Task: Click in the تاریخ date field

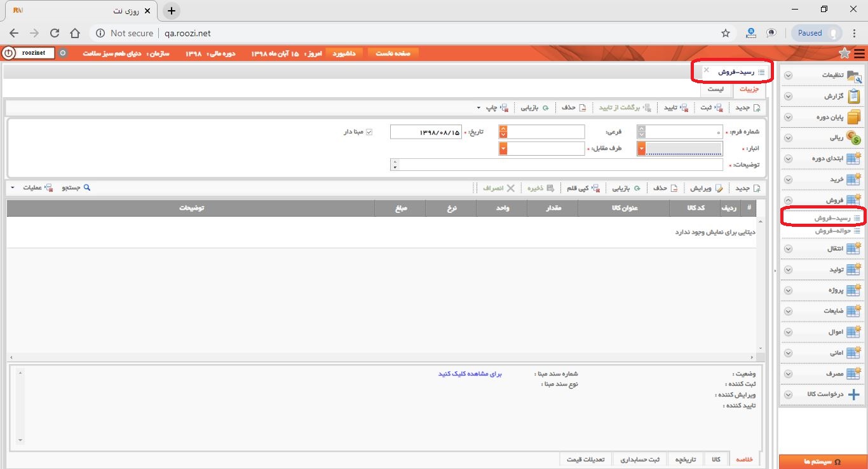Action: coord(426,132)
